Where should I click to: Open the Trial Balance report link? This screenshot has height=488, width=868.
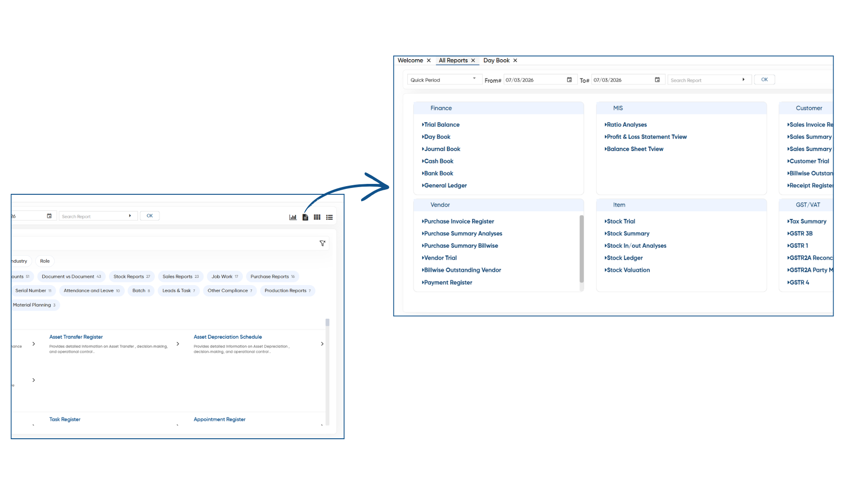point(442,125)
